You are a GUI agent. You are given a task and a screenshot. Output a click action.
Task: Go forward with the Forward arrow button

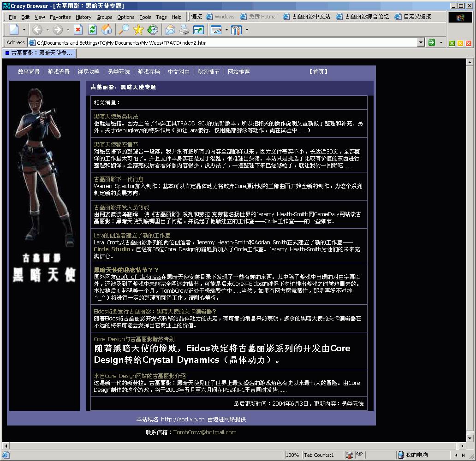click(x=57, y=30)
